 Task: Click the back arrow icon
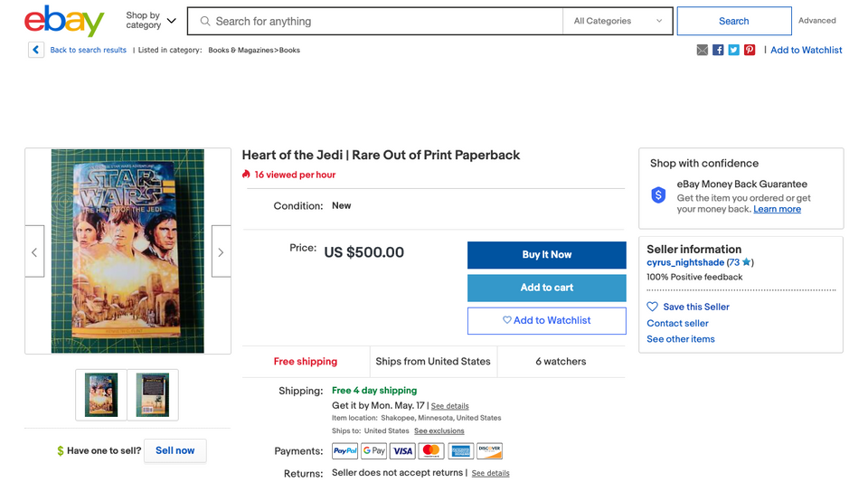coord(36,50)
